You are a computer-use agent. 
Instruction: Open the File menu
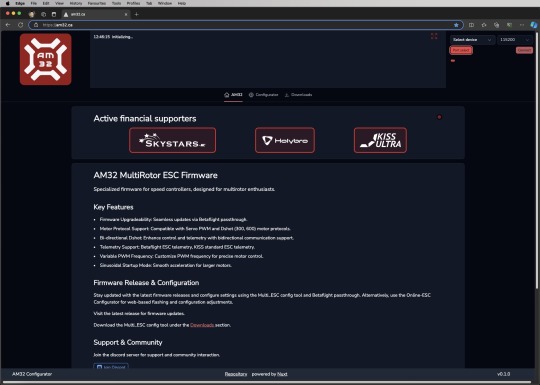point(33,3)
